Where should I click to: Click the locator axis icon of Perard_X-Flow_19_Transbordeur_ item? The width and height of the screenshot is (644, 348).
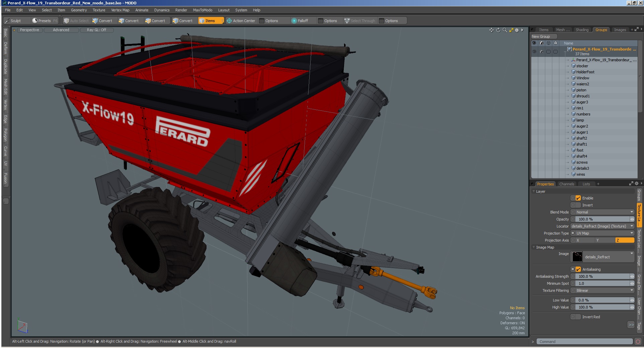tap(573, 60)
